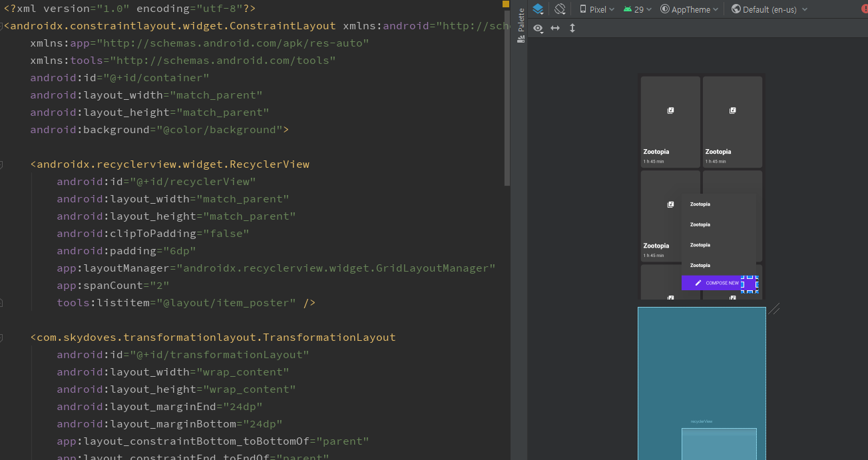This screenshot has width=868, height=460.
Task: Open the Pixel device selector dropdown
Action: [597, 9]
